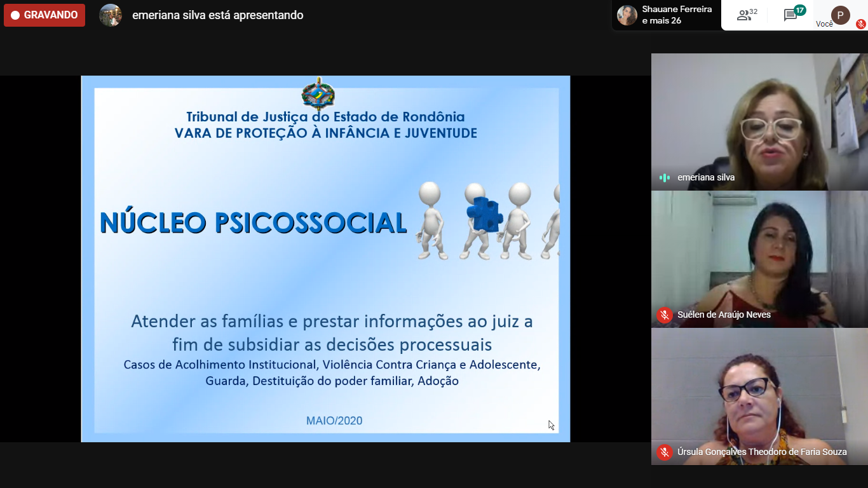Click the GRAVANDO recording indicator
Screen dimensions: 868x488
click(44, 15)
